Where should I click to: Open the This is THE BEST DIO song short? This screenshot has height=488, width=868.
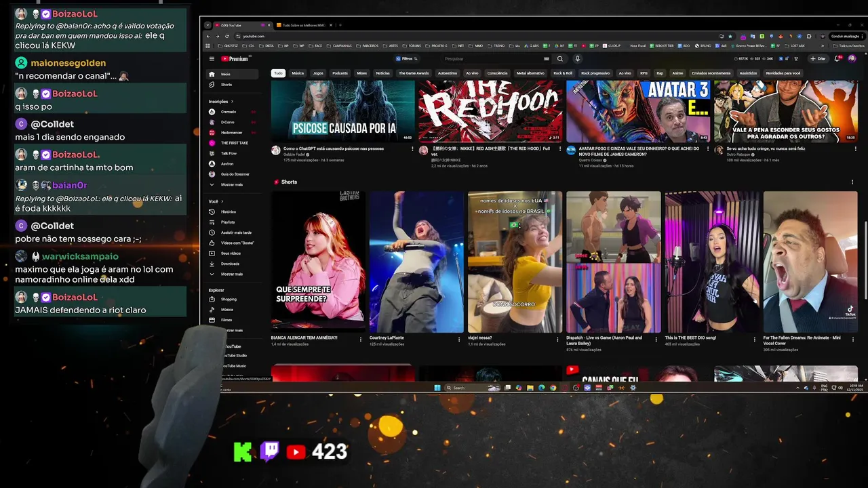[x=712, y=262]
